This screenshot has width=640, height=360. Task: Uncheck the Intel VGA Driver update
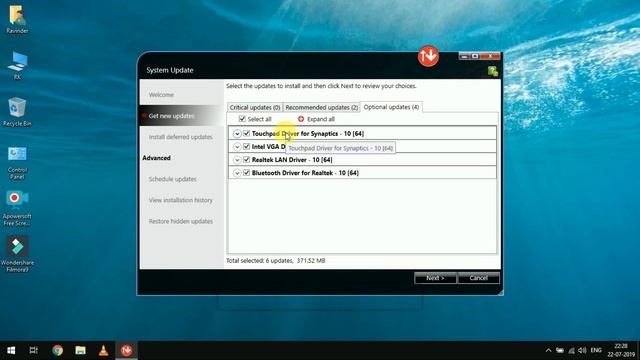point(247,147)
